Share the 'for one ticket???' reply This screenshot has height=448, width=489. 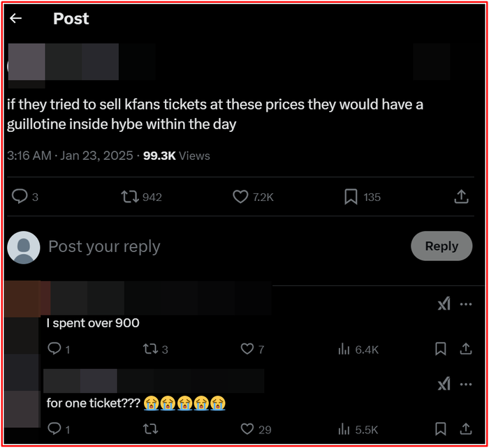[465, 429]
